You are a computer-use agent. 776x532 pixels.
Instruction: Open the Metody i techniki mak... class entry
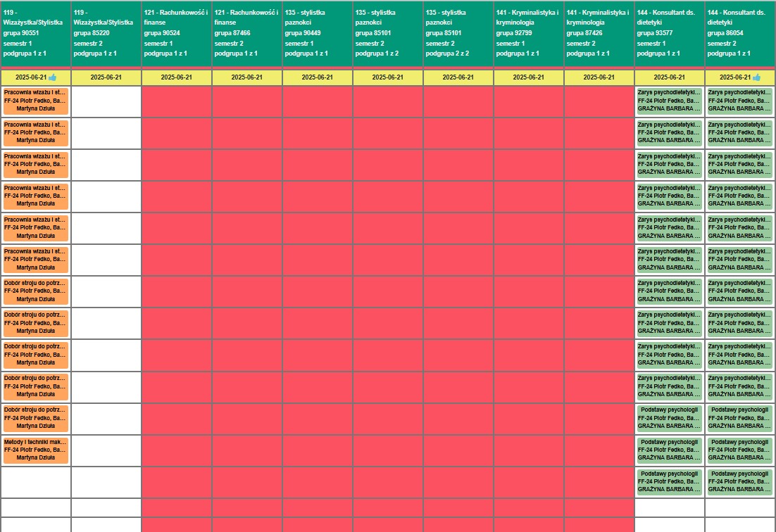click(36, 450)
